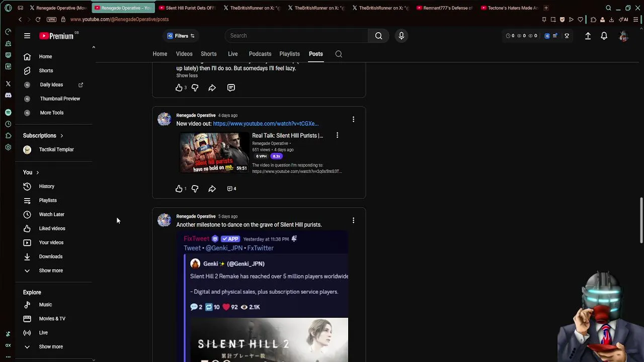644x362 pixels.
Task: Click the sidebar scroll down arrow
Action: point(93,359)
